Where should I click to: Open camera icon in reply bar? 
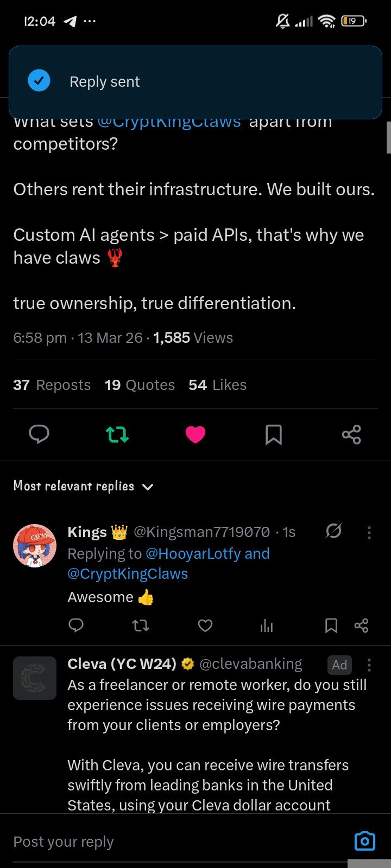click(364, 841)
